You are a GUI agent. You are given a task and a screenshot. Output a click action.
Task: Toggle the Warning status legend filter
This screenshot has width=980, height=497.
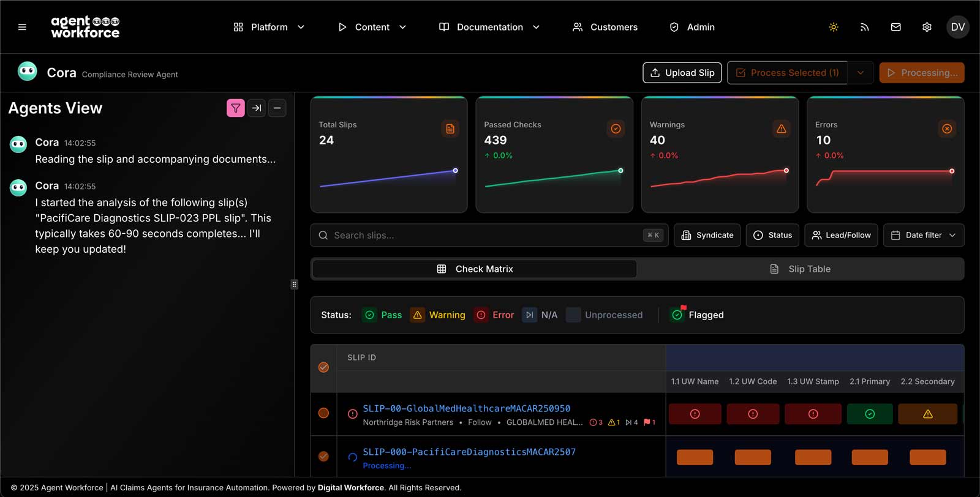[x=438, y=315]
